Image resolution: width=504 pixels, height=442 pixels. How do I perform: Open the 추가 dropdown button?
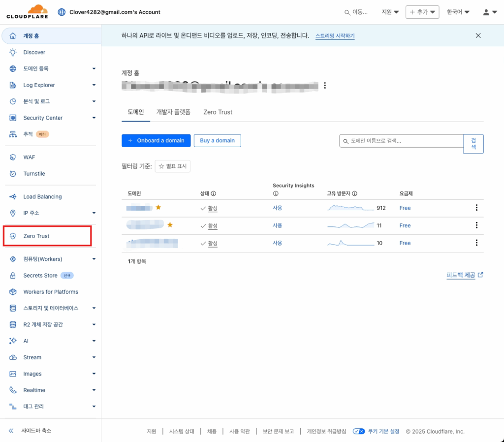click(x=422, y=12)
